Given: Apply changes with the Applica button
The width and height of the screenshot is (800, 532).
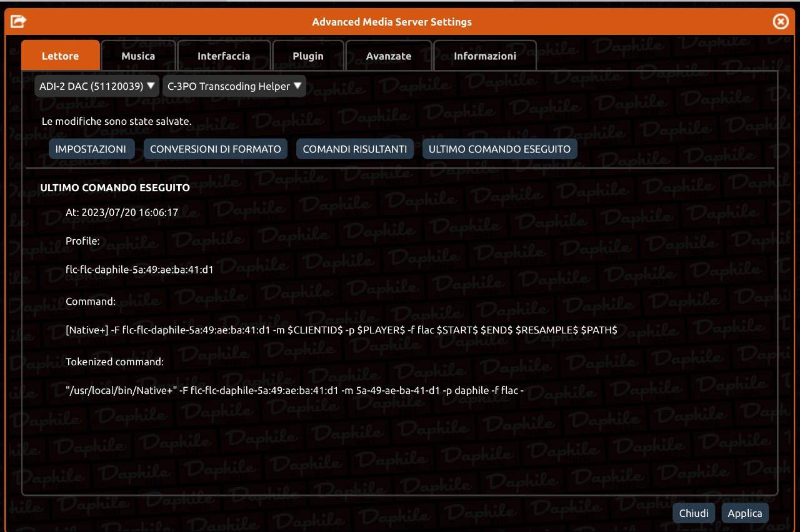Looking at the screenshot, I should click(745, 513).
